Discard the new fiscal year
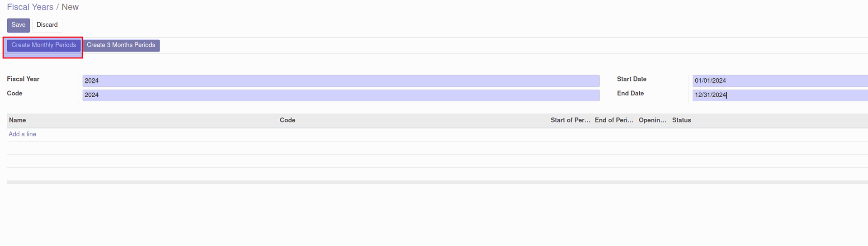868x246 pixels. click(x=47, y=25)
